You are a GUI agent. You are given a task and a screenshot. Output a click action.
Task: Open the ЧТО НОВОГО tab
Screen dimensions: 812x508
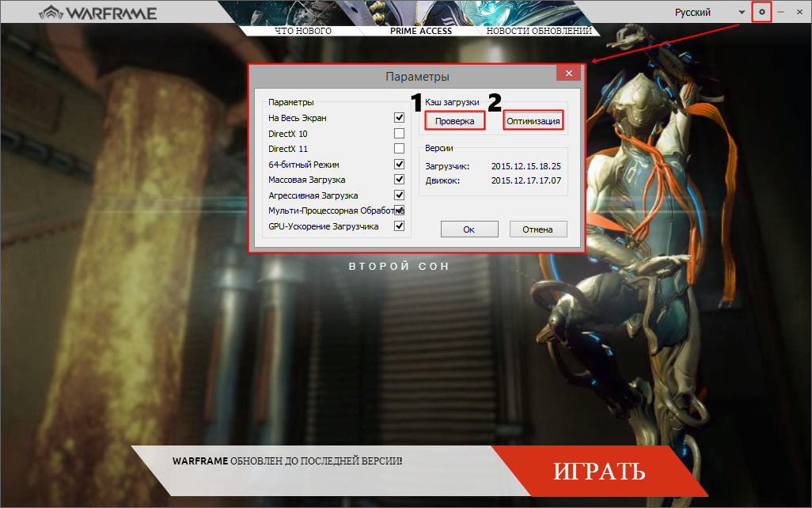[x=303, y=31]
